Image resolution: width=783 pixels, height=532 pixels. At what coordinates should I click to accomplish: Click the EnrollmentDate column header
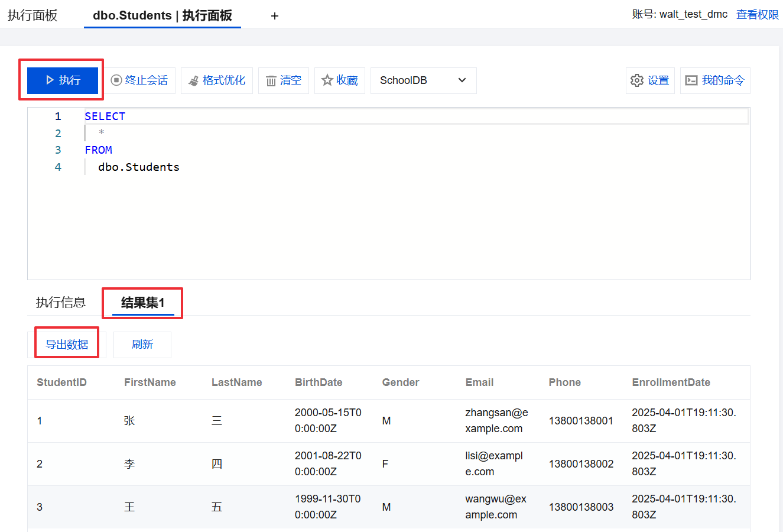[x=671, y=382]
